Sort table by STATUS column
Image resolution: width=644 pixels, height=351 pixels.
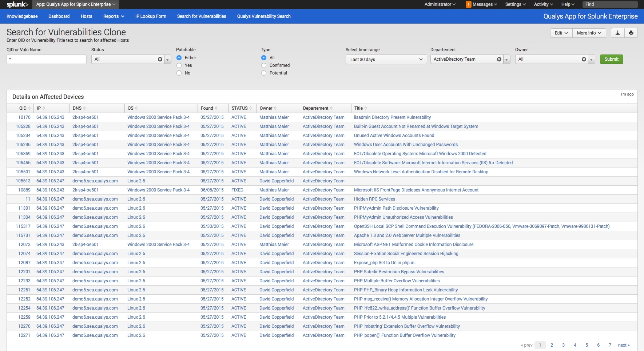click(x=242, y=108)
